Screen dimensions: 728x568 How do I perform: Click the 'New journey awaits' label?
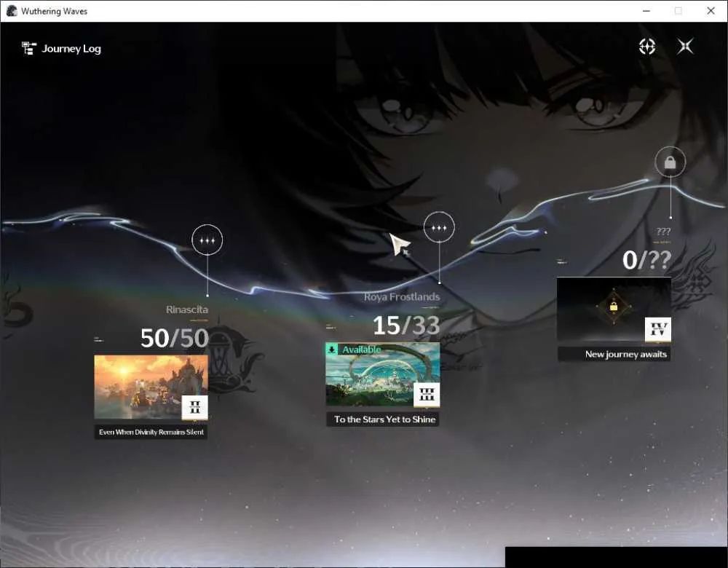(625, 355)
